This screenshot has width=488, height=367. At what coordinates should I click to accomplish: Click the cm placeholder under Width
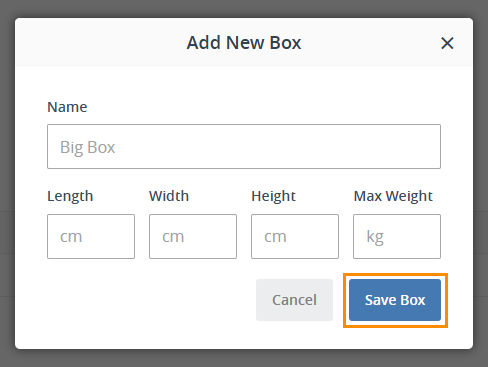pyautogui.click(x=173, y=237)
